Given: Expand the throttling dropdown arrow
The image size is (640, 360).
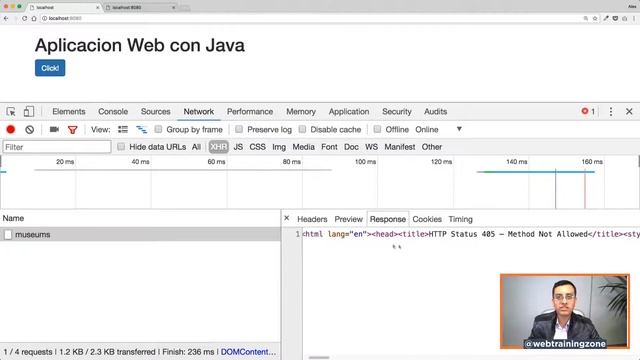Looking at the screenshot, I should [459, 129].
